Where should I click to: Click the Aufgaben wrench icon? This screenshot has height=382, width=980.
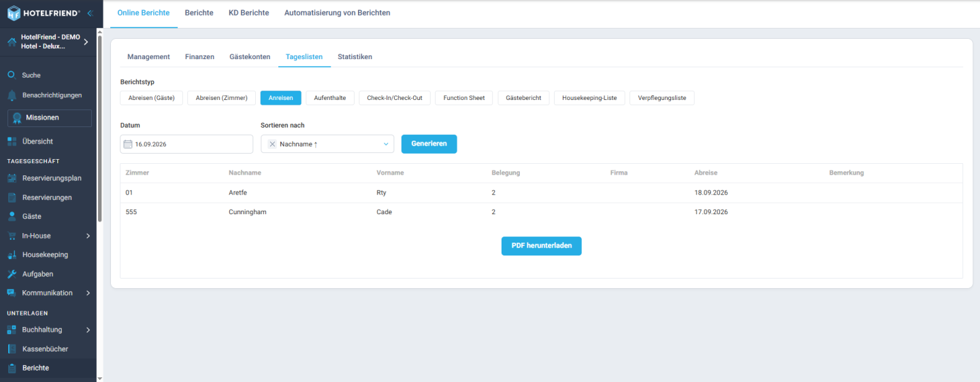click(x=12, y=274)
